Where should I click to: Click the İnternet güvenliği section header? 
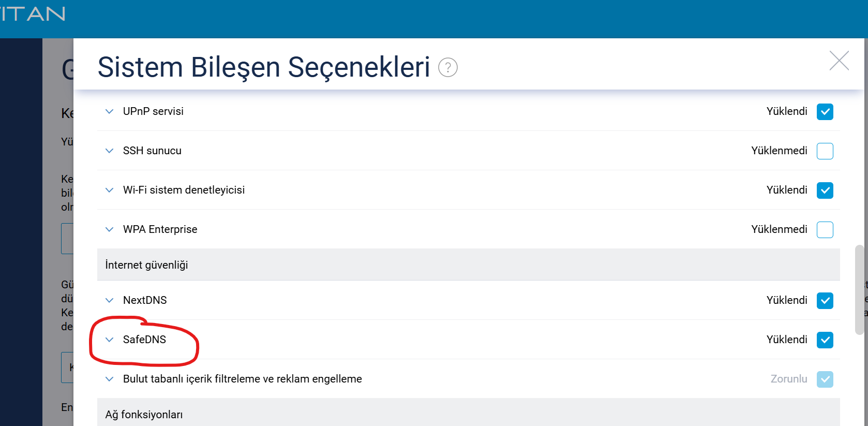pos(469,265)
